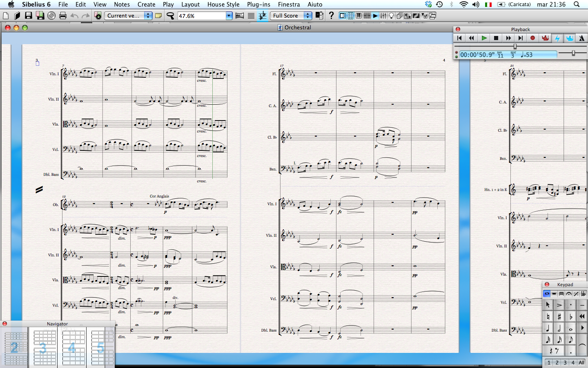Click page 4 thumbnail in the Navigator
The width and height of the screenshot is (588, 368).
click(72, 348)
